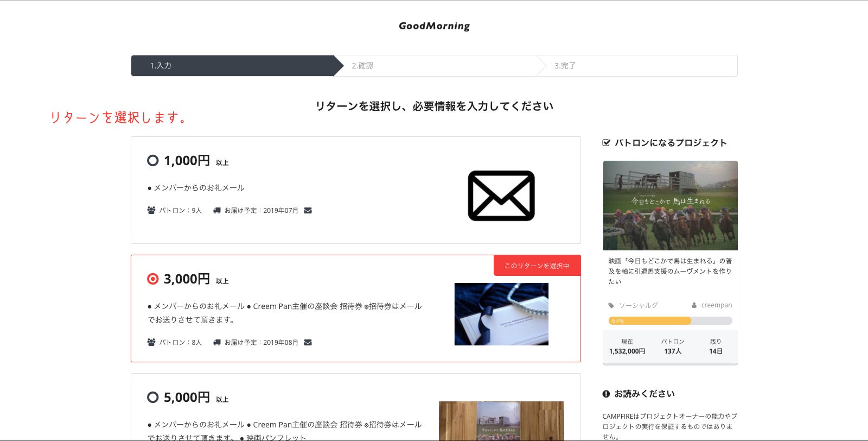Open the horse racing project thumbnail
Image resolution: width=868 pixels, height=441 pixels.
(x=670, y=205)
